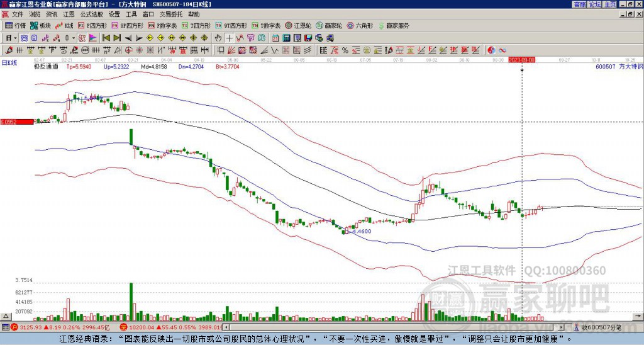Click the save floppy disk icon
The image size is (644, 345).
click(308, 38)
